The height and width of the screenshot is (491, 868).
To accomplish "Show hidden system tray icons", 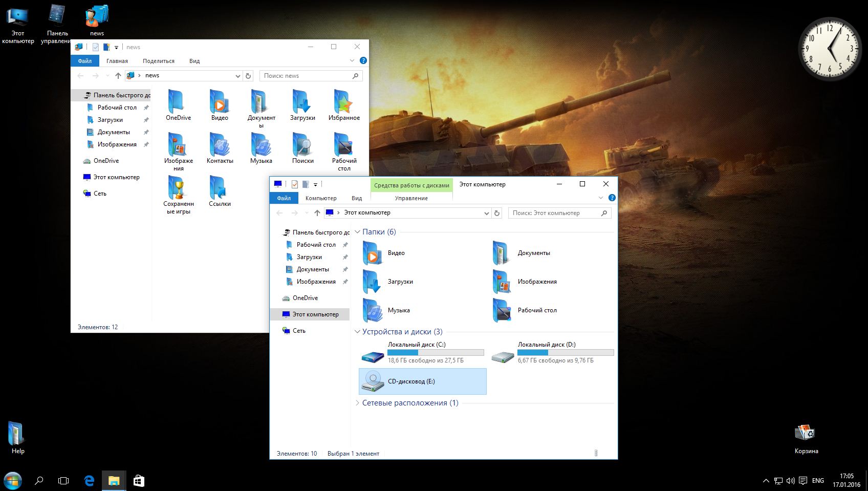I will pyautogui.click(x=766, y=481).
